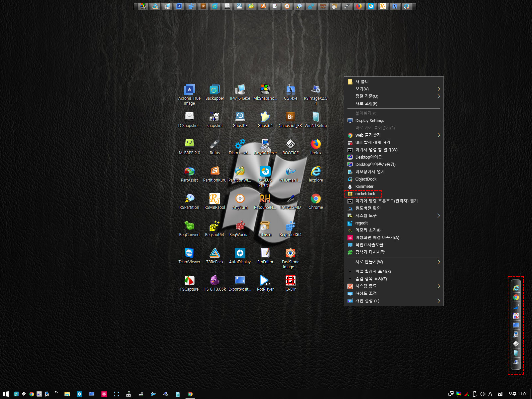Select iexplore desktop icon

pos(316,174)
